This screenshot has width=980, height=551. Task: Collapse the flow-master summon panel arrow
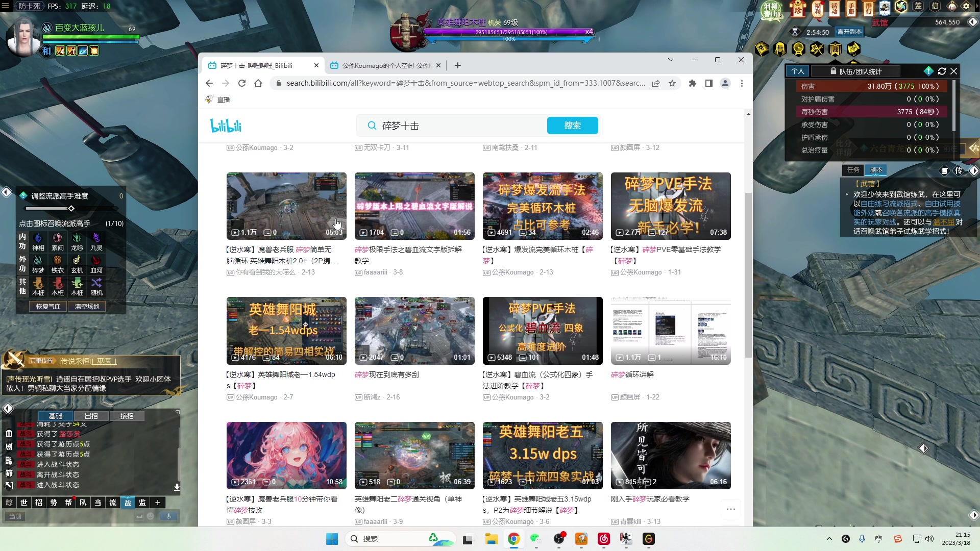(x=6, y=192)
